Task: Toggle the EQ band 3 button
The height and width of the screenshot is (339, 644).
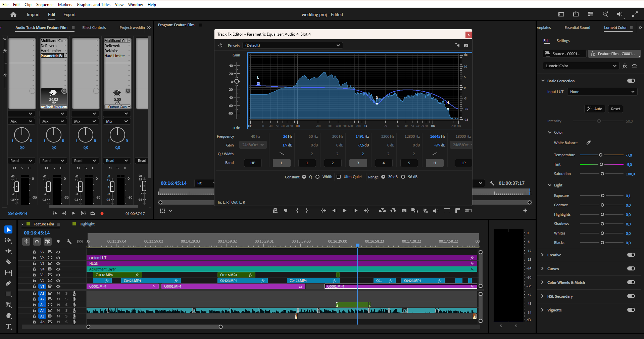Action: tap(358, 163)
